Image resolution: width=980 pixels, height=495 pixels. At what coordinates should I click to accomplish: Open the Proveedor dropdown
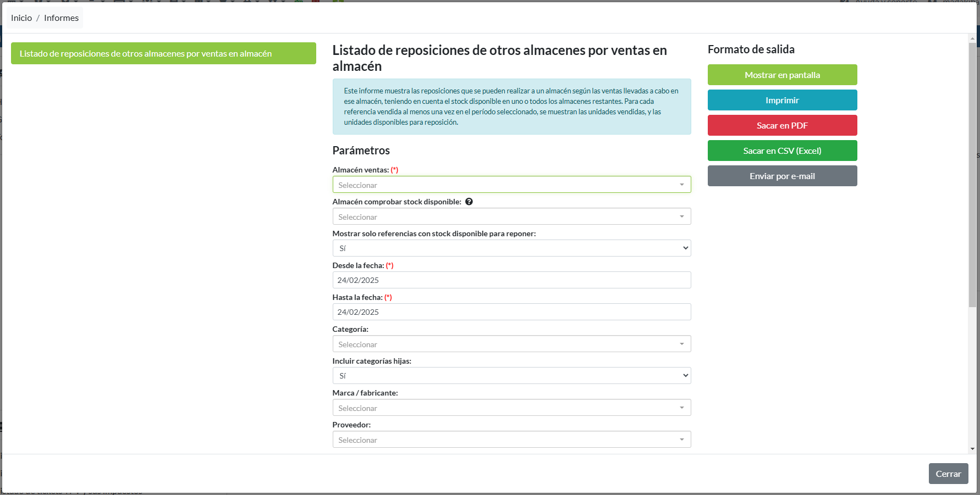point(511,439)
